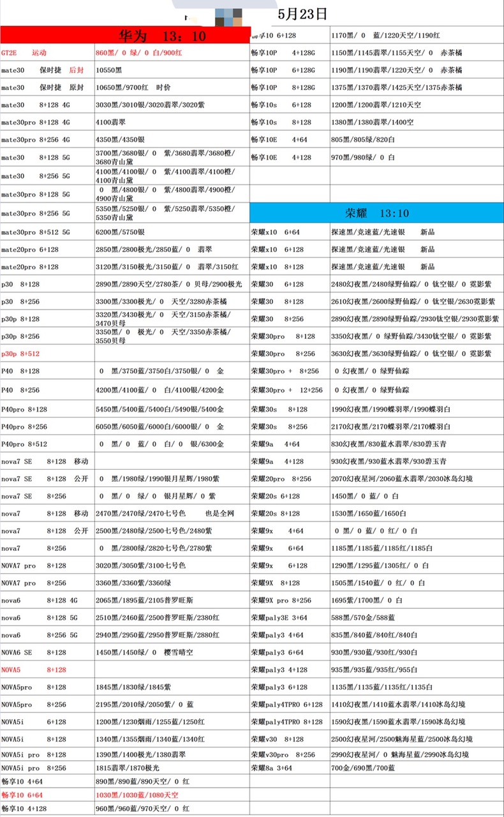The image size is (504, 817).
Task: Click the '荣耀8a 3+64' model cell
Action: pos(290,768)
